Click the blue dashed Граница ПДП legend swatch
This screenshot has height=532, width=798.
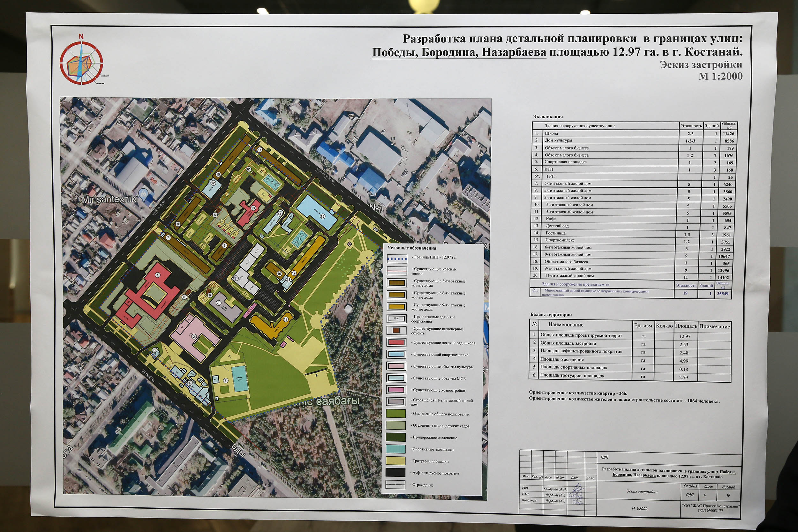click(397, 259)
